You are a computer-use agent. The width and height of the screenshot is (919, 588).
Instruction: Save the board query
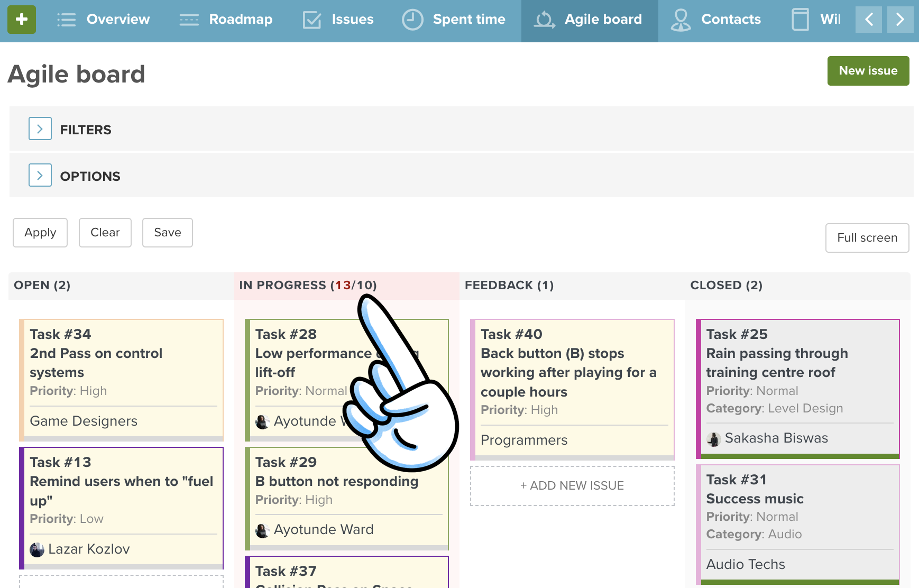click(168, 233)
